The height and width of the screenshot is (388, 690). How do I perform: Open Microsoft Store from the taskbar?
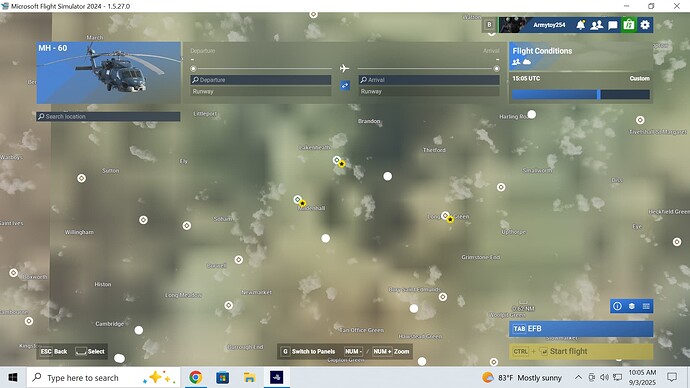[223, 377]
